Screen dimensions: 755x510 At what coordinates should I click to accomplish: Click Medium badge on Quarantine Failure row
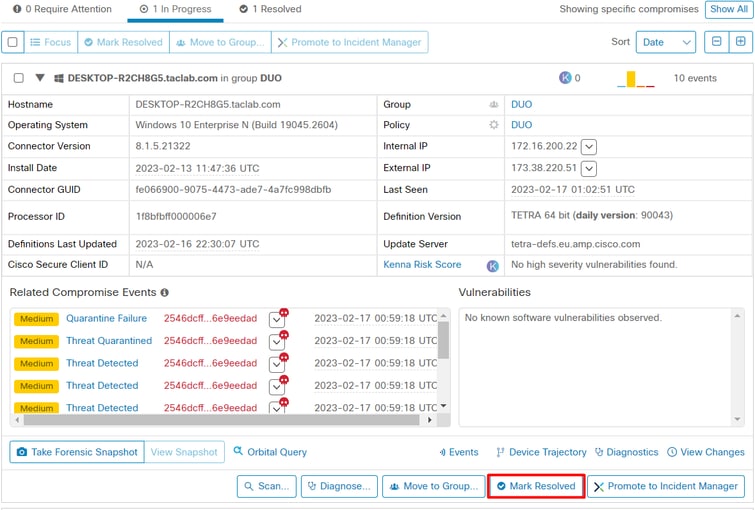pyautogui.click(x=37, y=319)
